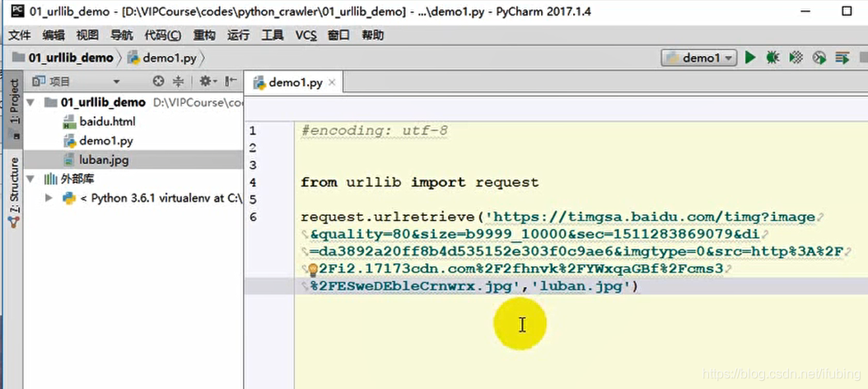Open the 运行 menu
868x389 pixels.
(238, 35)
